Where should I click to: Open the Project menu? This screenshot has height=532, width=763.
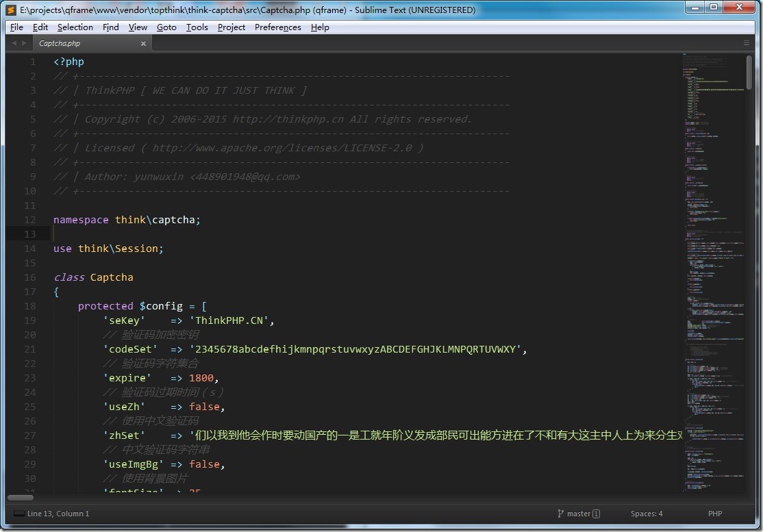click(231, 27)
